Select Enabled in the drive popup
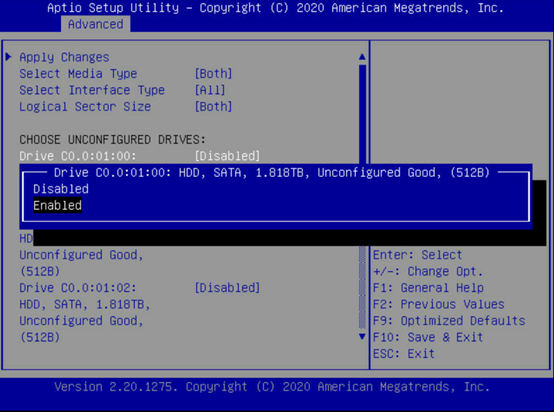 coord(57,205)
